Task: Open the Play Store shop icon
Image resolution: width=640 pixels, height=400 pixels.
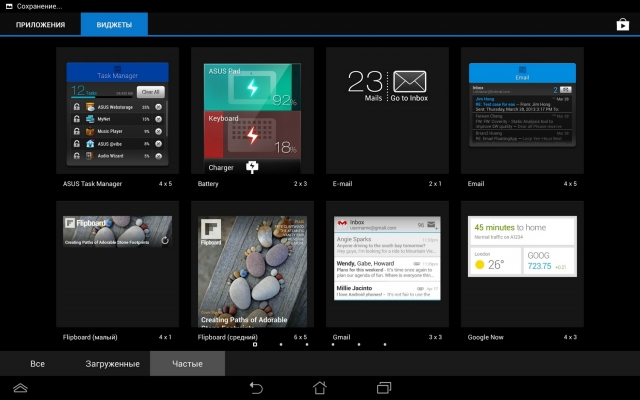Action: (623, 25)
